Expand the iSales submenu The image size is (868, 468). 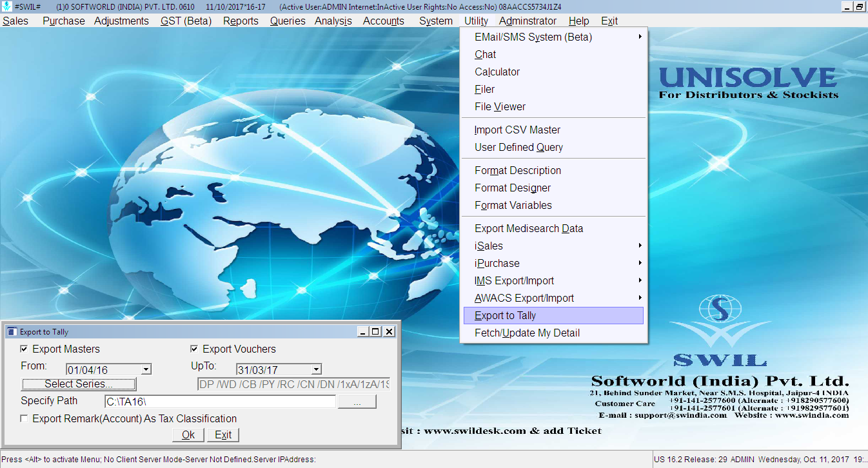pos(554,246)
